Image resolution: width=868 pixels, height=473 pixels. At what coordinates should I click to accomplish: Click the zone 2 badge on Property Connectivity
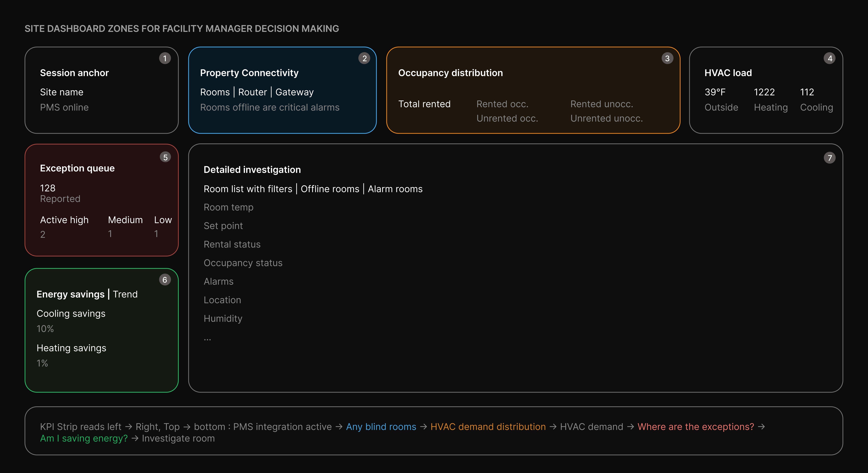[364, 58]
